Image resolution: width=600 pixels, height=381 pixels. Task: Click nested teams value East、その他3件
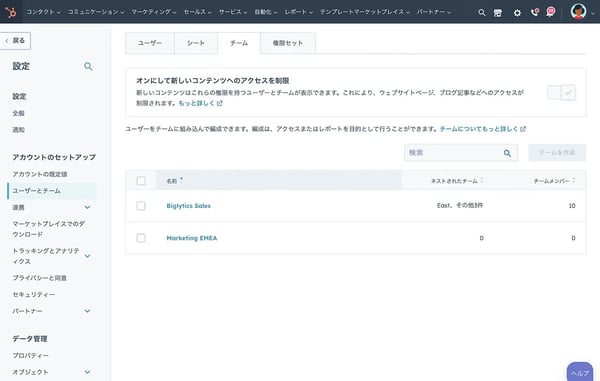click(460, 205)
